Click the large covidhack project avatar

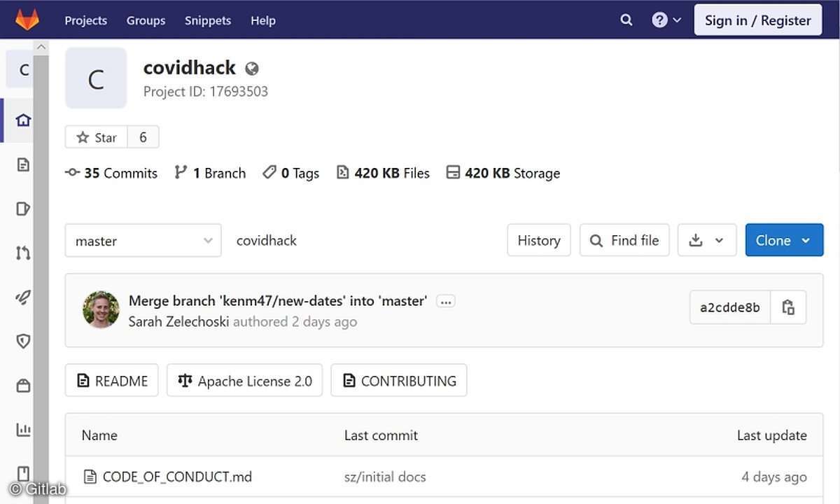pos(96,78)
